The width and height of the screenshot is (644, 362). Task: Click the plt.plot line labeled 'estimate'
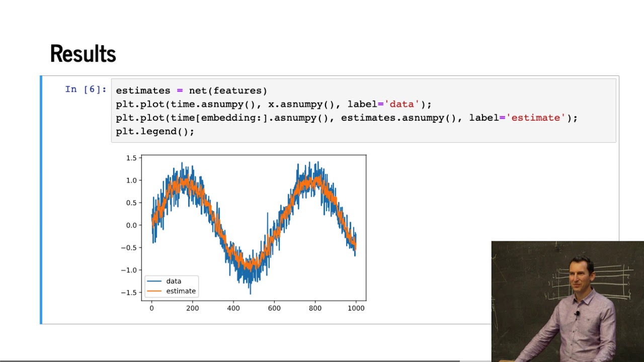pos(347,118)
